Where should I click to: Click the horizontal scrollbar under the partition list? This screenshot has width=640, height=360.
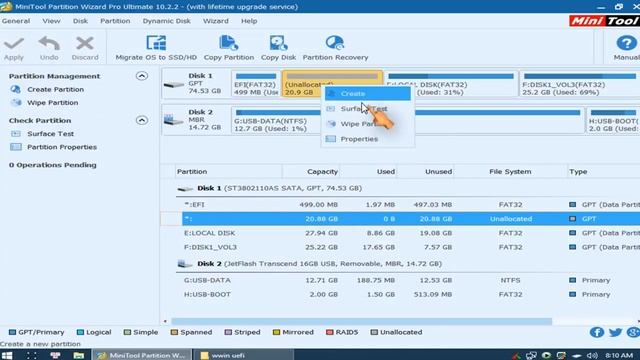[362, 322]
